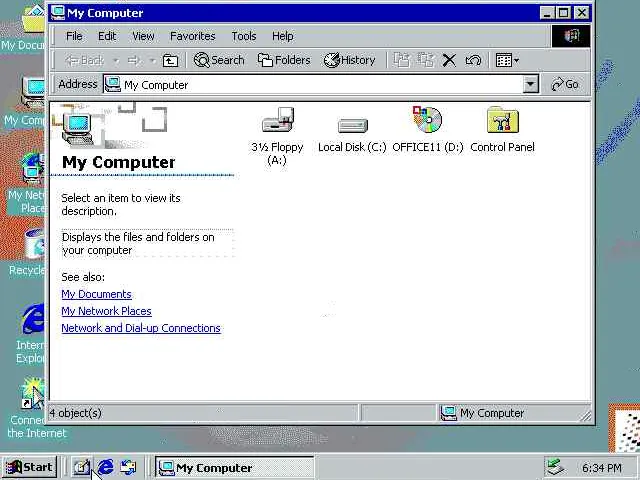Viewport: 640px width, 480px height.
Task: Follow the My Network Places link
Action: [x=106, y=311]
